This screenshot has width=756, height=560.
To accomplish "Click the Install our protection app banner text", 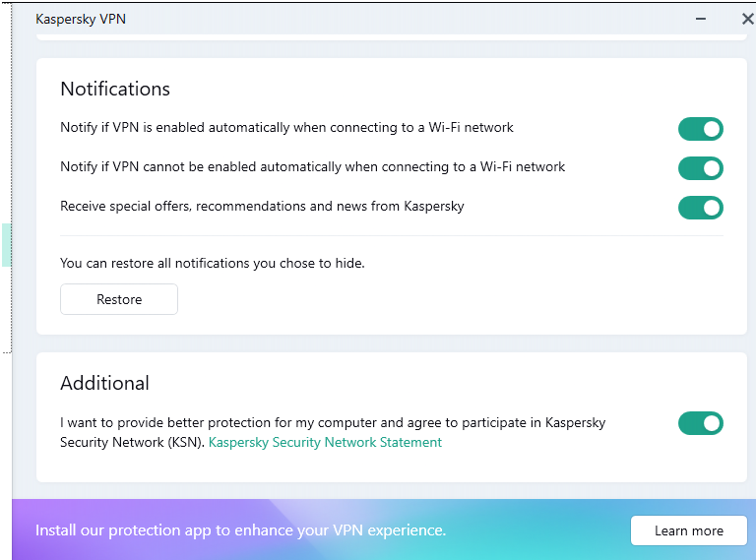I will tap(241, 530).
